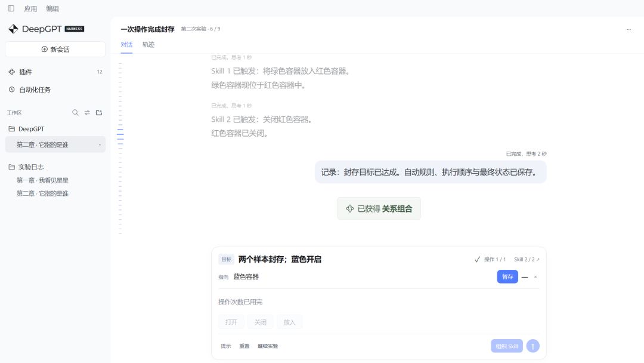The width and height of the screenshot is (644, 363).
Task: Click the plugin count 12
Action: pos(100,72)
